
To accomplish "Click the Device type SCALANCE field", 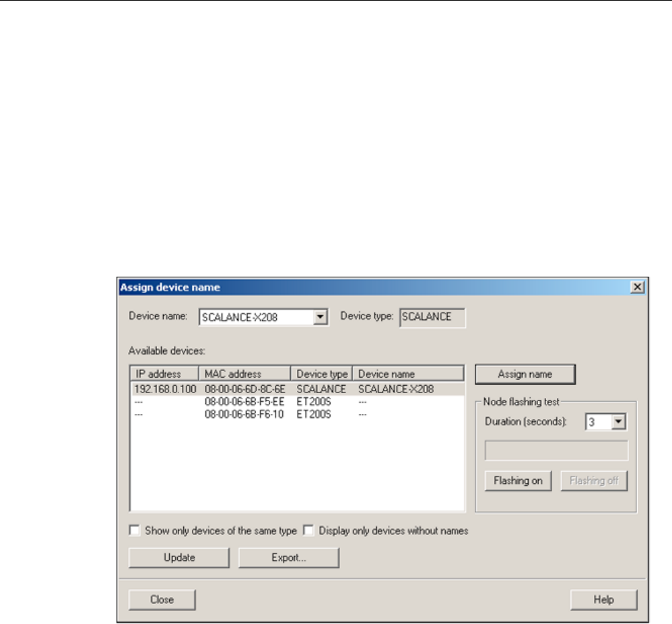I will (432, 318).
